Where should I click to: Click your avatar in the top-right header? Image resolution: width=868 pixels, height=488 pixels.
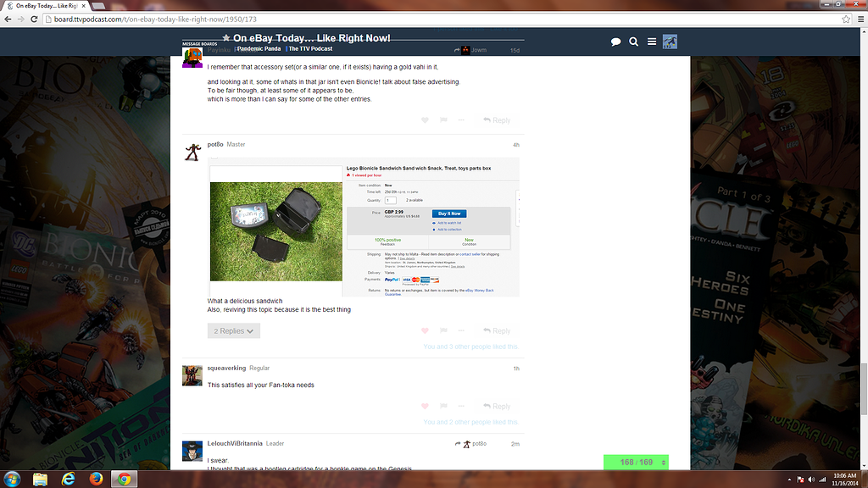(x=670, y=41)
